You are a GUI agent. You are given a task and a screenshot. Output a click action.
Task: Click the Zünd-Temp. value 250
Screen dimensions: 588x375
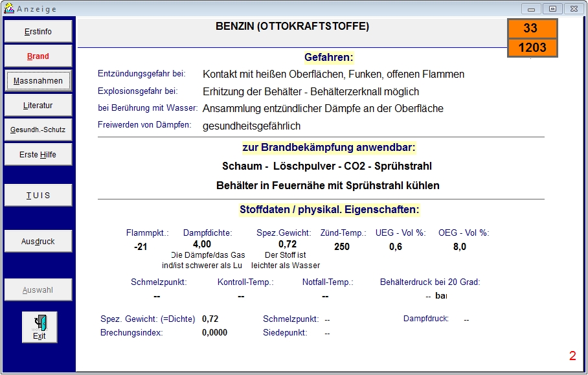pyautogui.click(x=342, y=247)
